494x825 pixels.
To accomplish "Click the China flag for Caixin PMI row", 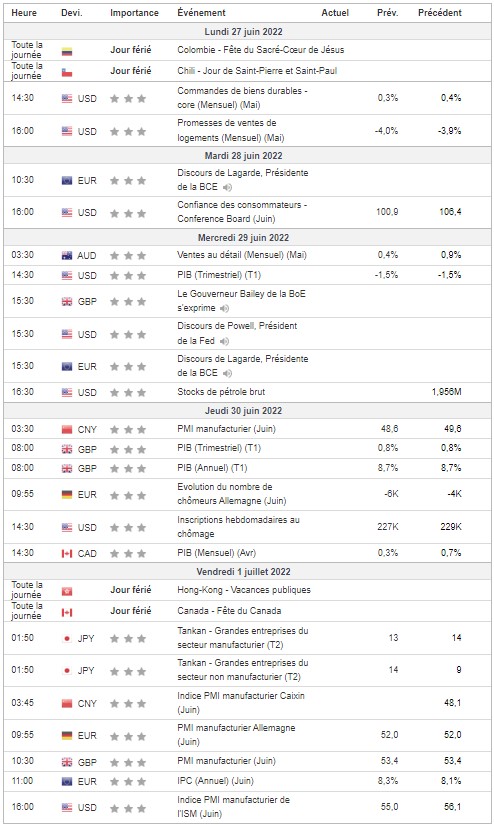I will click(x=67, y=704).
